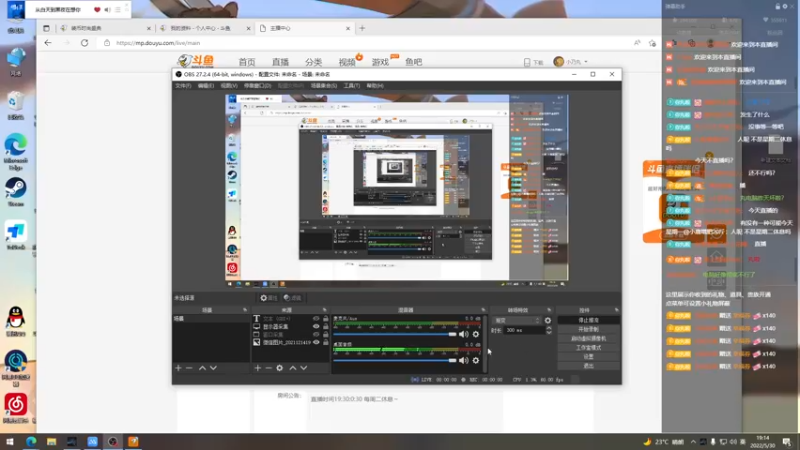800x450 pixels.
Task: Remove selected source with minus icon
Action: 268,368
